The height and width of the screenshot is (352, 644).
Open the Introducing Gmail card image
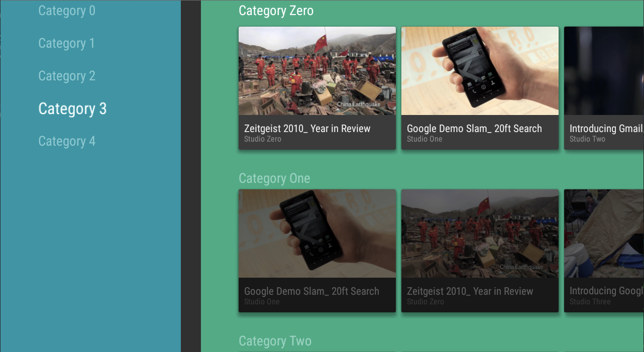pyautogui.click(x=604, y=71)
